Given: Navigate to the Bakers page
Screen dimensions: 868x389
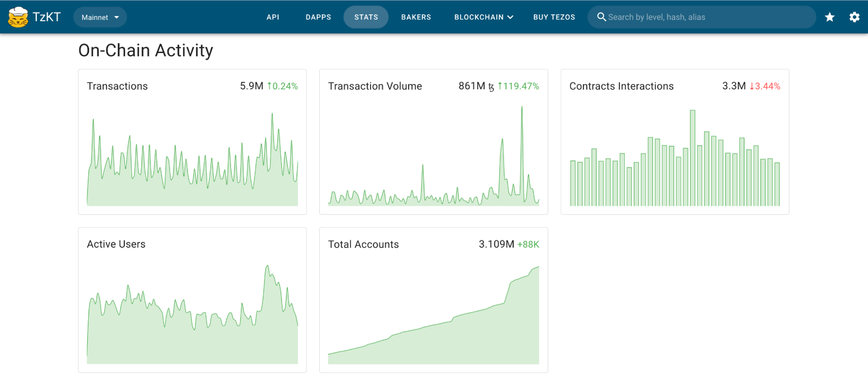Looking at the screenshot, I should (x=416, y=17).
